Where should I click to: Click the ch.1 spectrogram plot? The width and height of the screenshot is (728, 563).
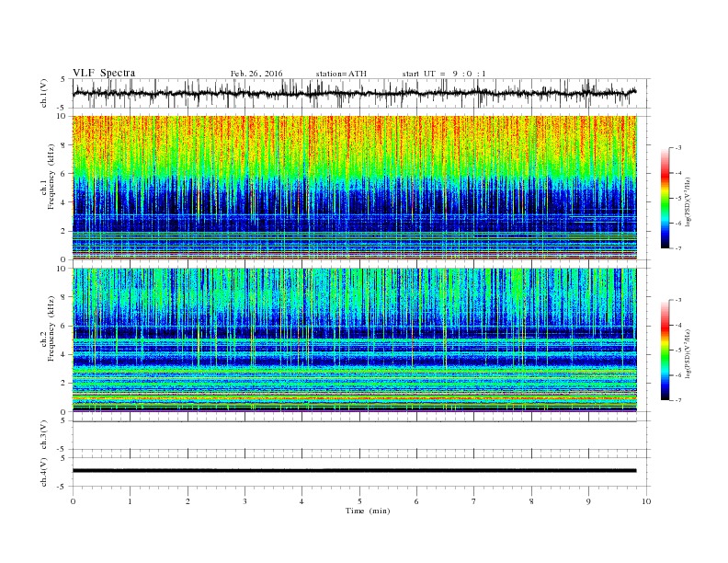[x=355, y=188]
